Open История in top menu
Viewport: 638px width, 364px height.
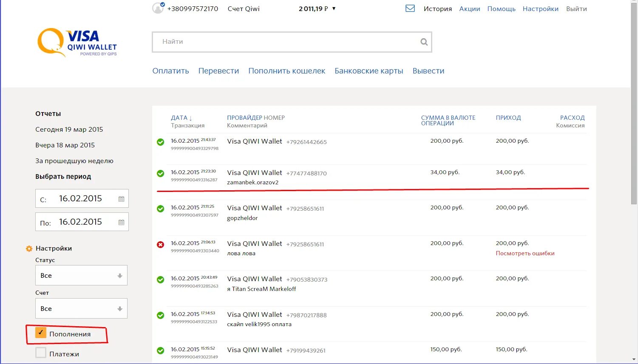(x=438, y=8)
